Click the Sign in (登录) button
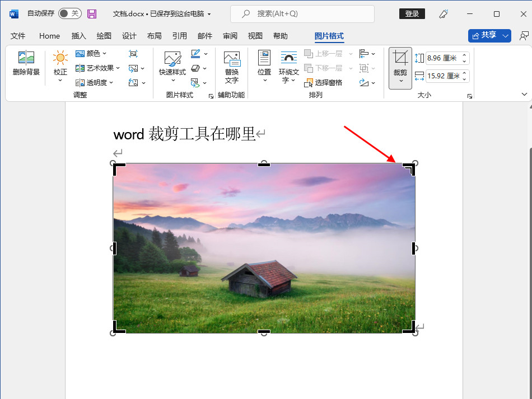 [412, 14]
